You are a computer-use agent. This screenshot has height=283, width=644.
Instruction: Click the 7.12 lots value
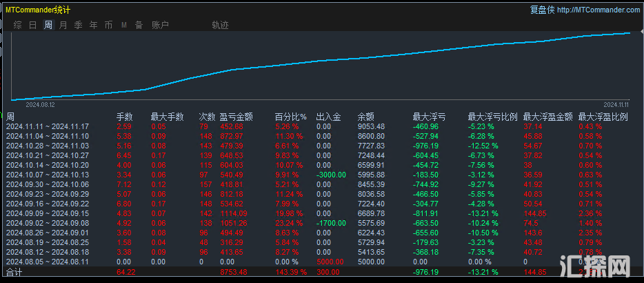click(123, 184)
